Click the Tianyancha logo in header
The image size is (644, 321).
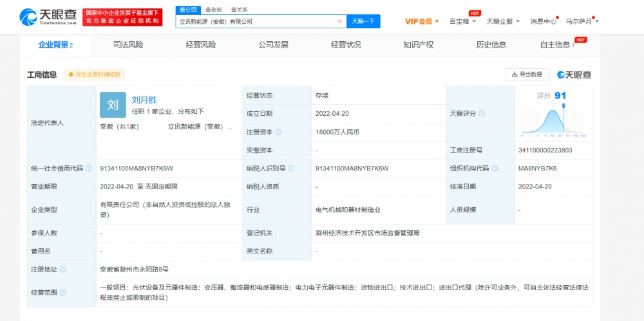point(48,17)
